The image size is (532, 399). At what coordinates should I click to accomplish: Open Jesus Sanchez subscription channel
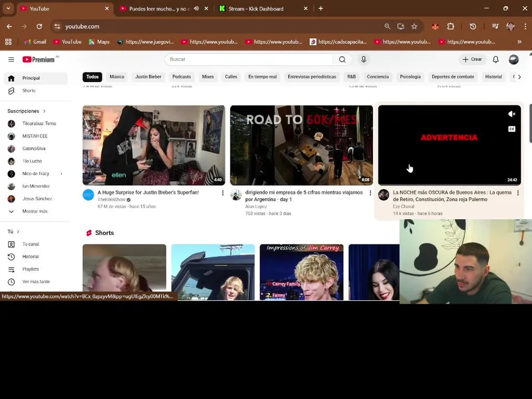point(35,199)
